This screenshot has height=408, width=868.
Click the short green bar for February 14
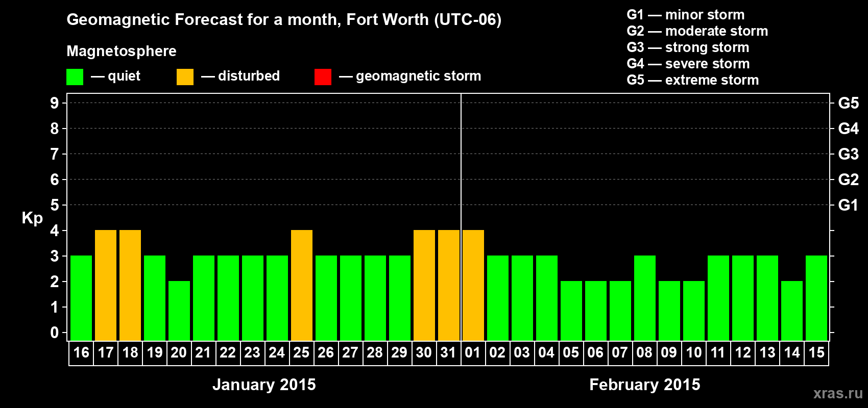(x=792, y=311)
